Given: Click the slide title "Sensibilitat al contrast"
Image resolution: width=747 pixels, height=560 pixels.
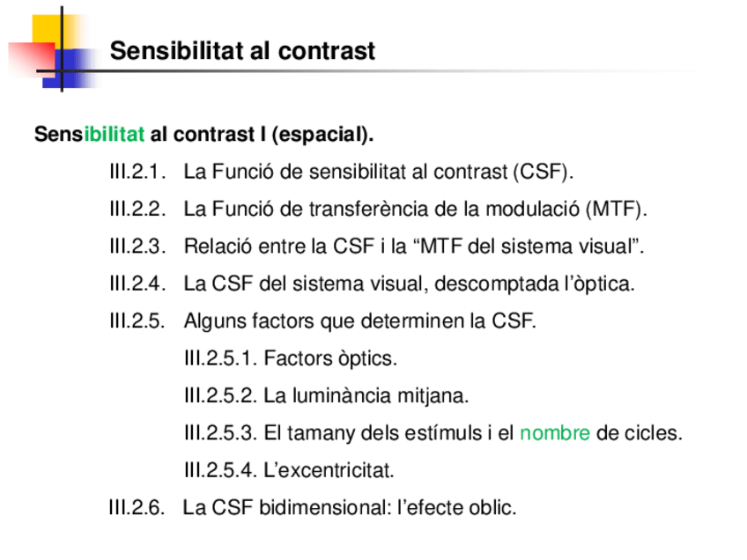Looking at the screenshot, I should [242, 51].
